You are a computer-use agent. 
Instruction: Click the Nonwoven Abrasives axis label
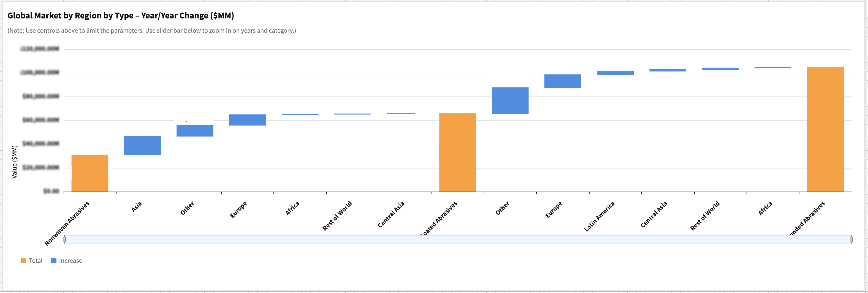click(x=67, y=223)
